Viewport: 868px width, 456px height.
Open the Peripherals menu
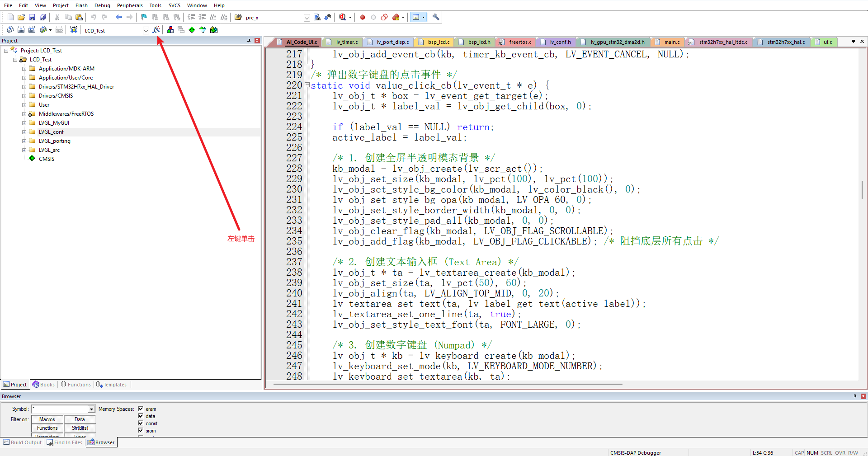(130, 5)
